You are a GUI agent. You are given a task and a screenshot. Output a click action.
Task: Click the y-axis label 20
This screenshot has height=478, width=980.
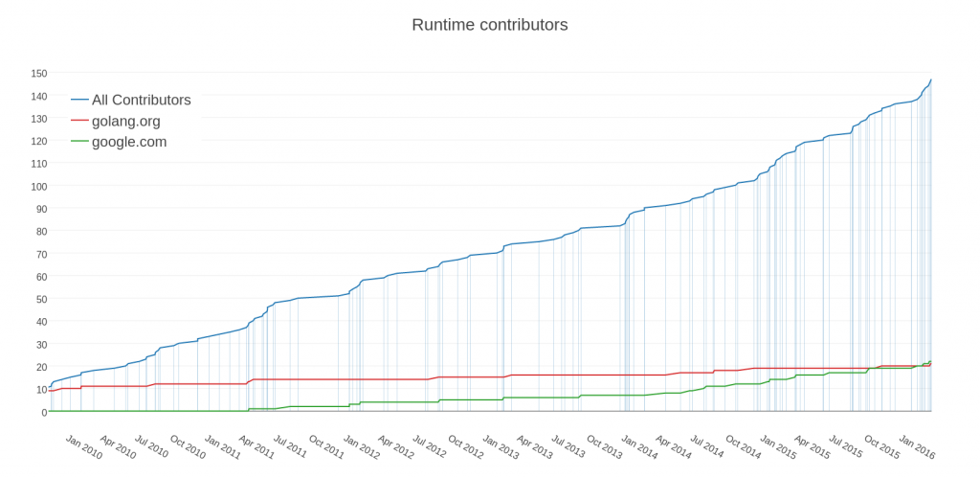click(x=41, y=367)
